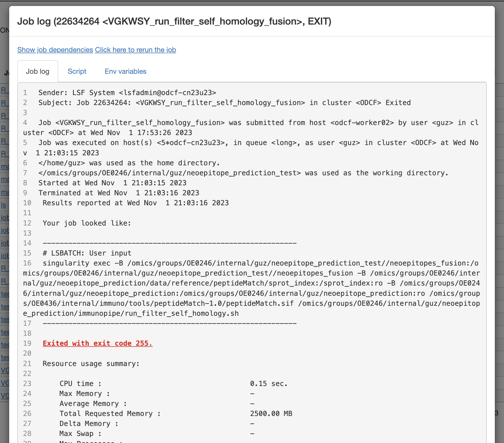The height and width of the screenshot is (443, 504).
Task: Click the 'was used as the working directory' line
Action: coord(243,173)
